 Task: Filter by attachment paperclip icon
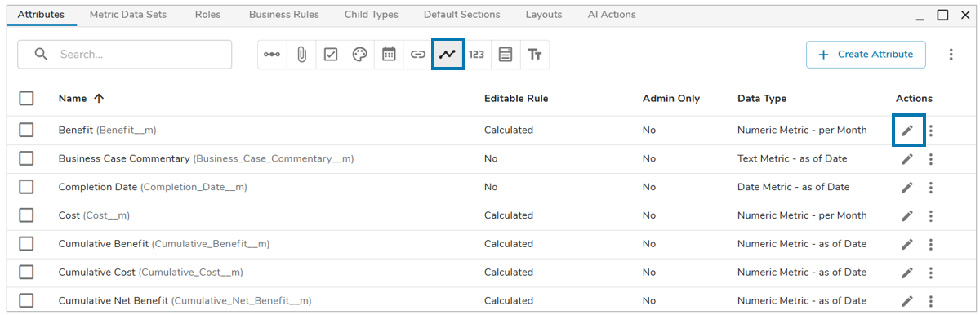click(301, 55)
